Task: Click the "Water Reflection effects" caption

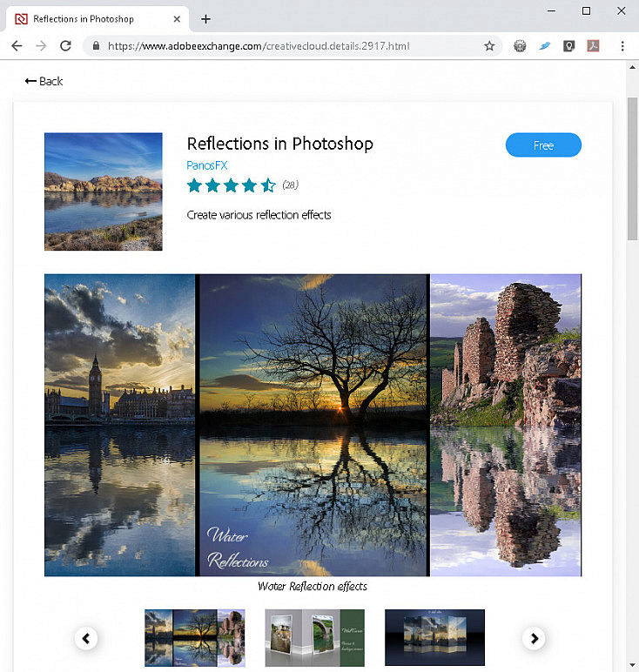Action: 313,587
